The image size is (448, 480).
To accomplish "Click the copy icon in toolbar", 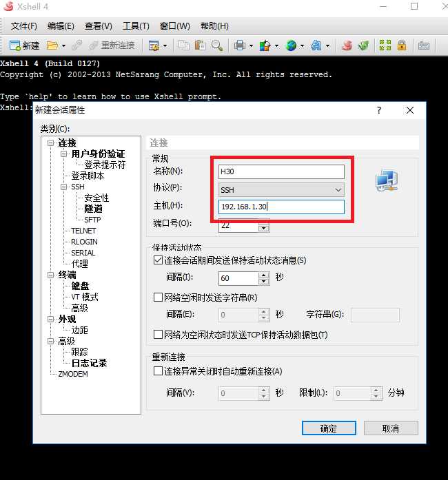I will coord(184,45).
